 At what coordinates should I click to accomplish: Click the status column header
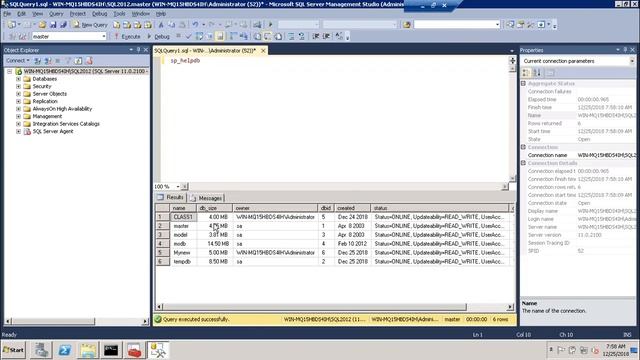[x=440, y=208]
